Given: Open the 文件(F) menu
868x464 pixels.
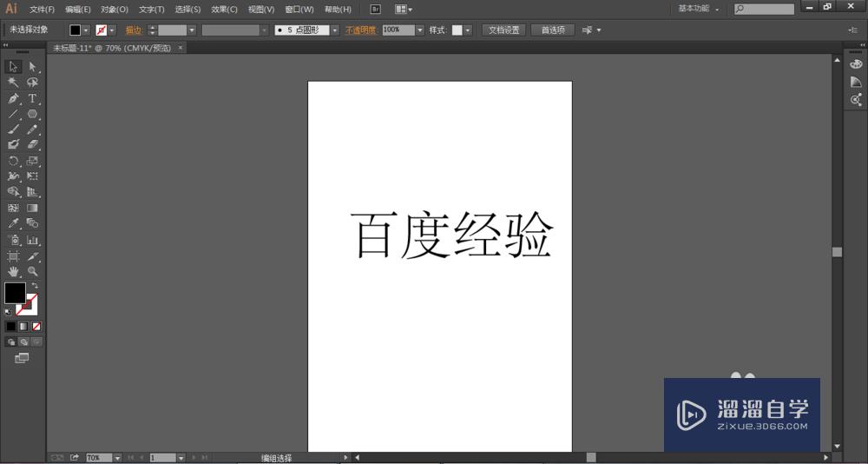Looking at the screenshot, I should click(x=42, y=10).
